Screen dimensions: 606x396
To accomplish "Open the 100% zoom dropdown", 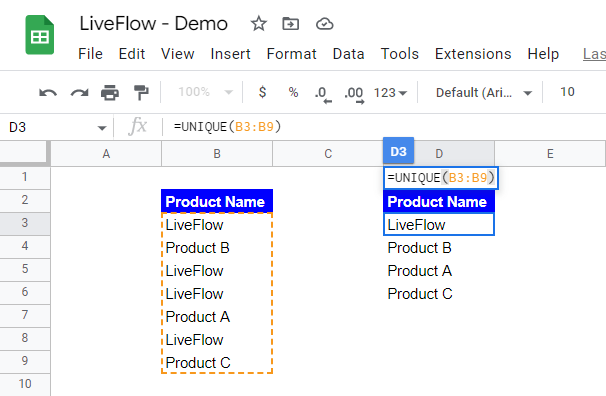I will point(206,92).
